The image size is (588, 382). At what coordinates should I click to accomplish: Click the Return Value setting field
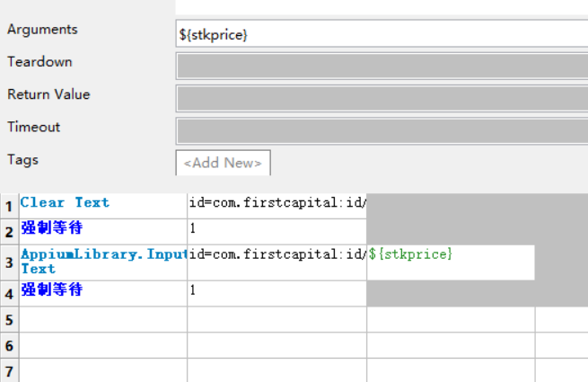382,98
